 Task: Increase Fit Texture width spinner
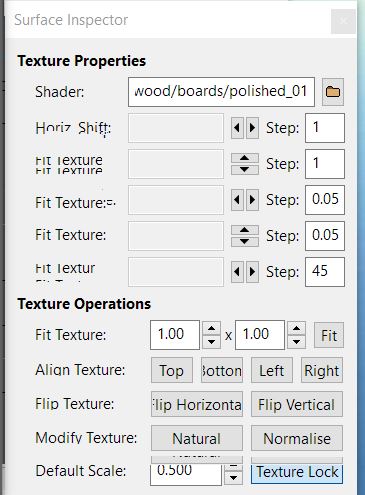coord(211,328)
